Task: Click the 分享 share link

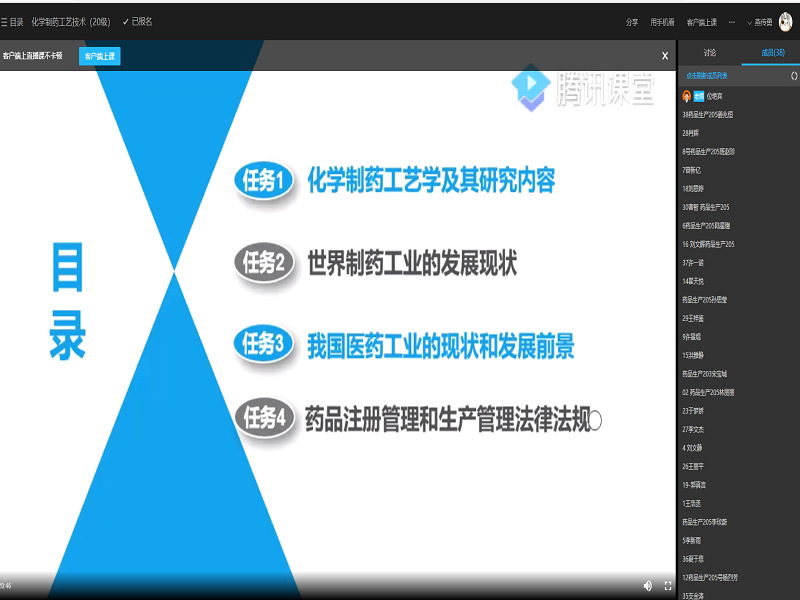Action: (x=631, y=21)
